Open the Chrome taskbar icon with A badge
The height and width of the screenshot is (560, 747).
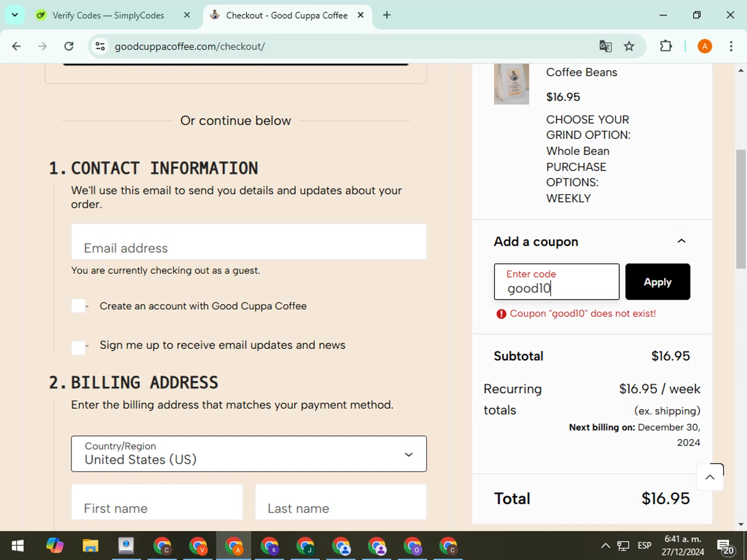(x=234, y=546)
